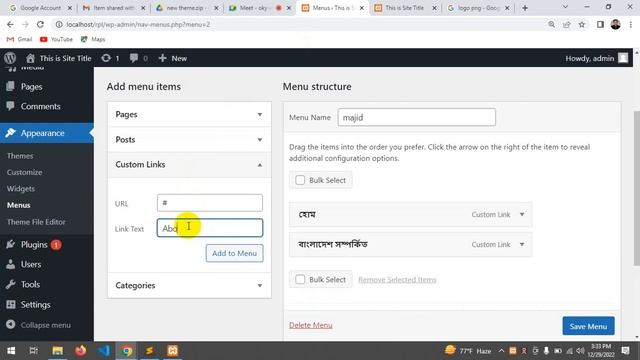This screenshot has width=640, height=360.
Task: Go back in browser history
Action: [x=10, y=24]
